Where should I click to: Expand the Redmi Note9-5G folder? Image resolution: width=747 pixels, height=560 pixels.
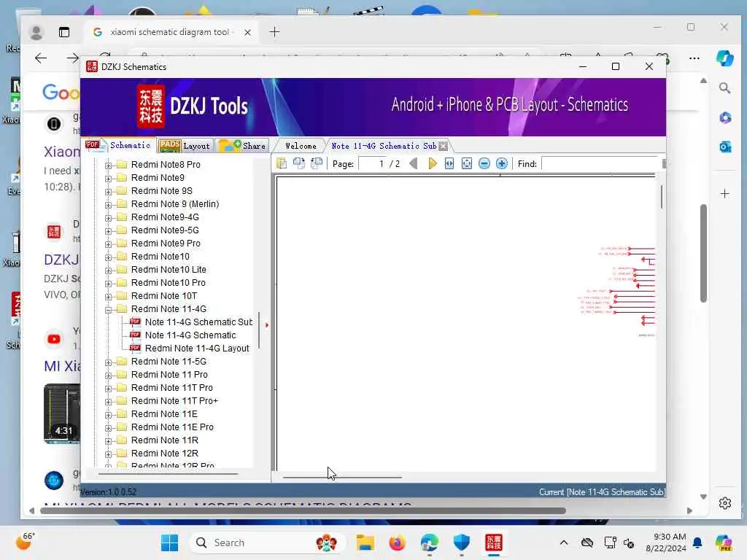[108, 231]
